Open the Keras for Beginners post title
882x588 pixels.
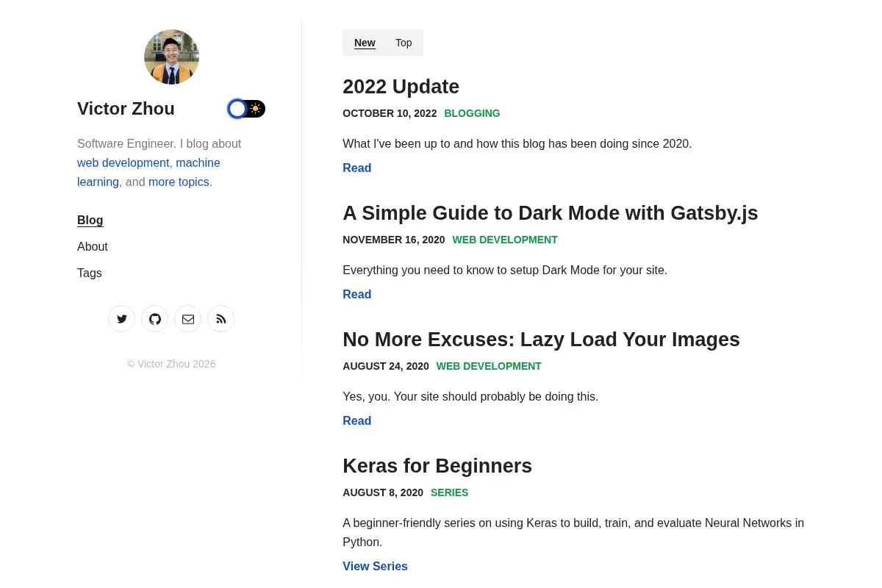(437, 466)
